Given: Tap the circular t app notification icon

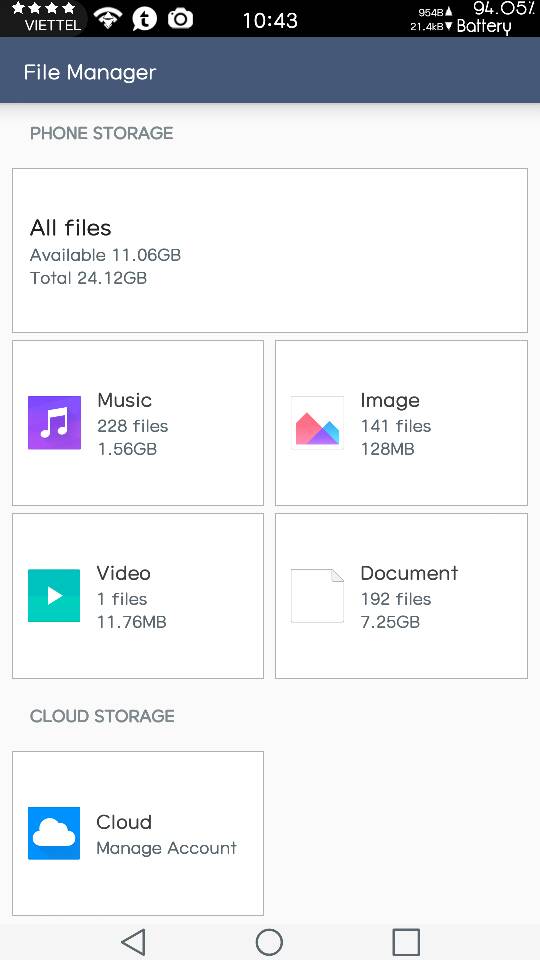Looking at the screenshot, I should (x=144, y=19).
